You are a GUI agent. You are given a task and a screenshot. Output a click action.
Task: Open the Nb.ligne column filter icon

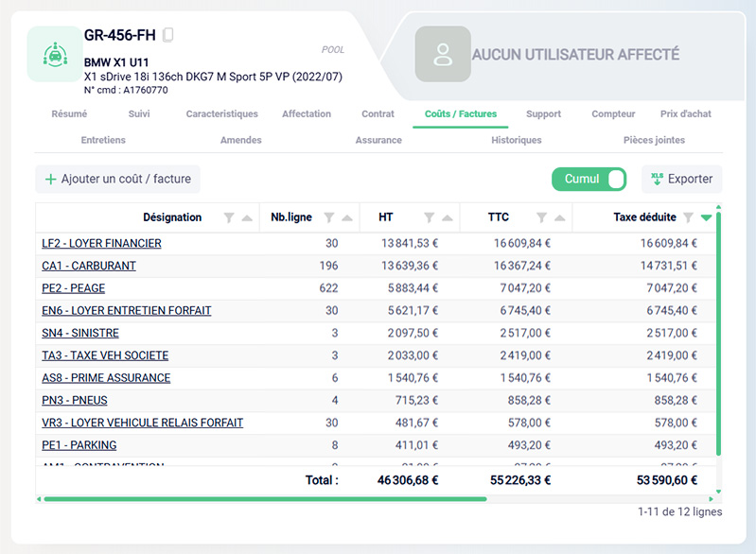(329, 217)
